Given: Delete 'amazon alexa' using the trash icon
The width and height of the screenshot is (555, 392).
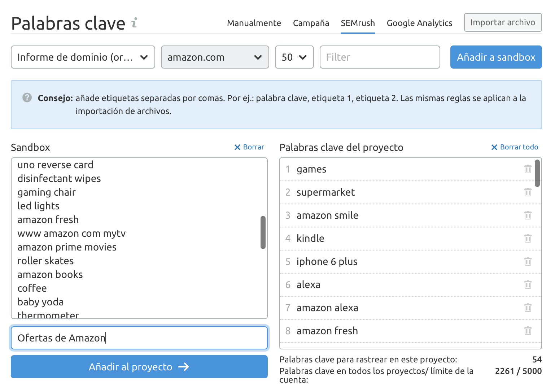Looking at the screenshot, I should pyautogui.click(x=528, y=308).
